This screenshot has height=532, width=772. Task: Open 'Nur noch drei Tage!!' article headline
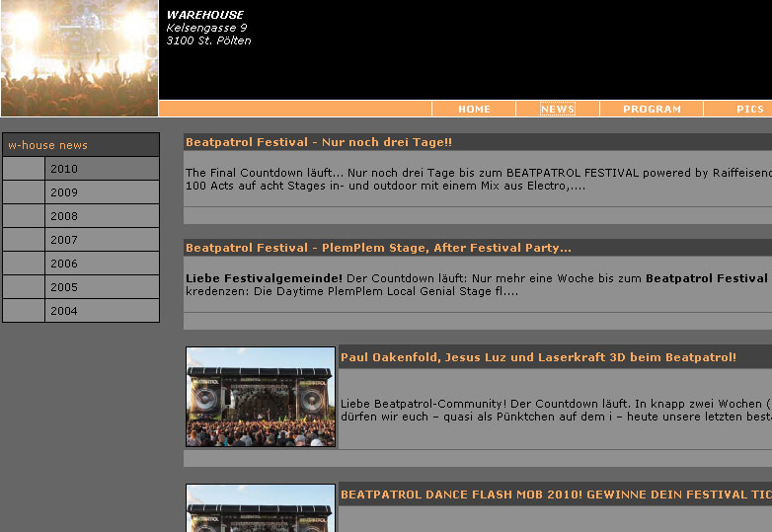coord(319,142)
